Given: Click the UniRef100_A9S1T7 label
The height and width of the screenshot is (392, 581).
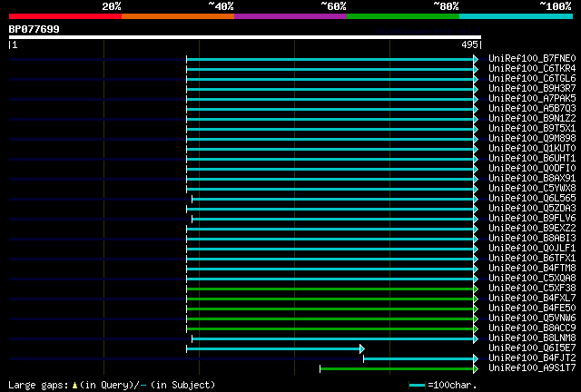Looking at the screenshot, I should (x=532, y=368).
